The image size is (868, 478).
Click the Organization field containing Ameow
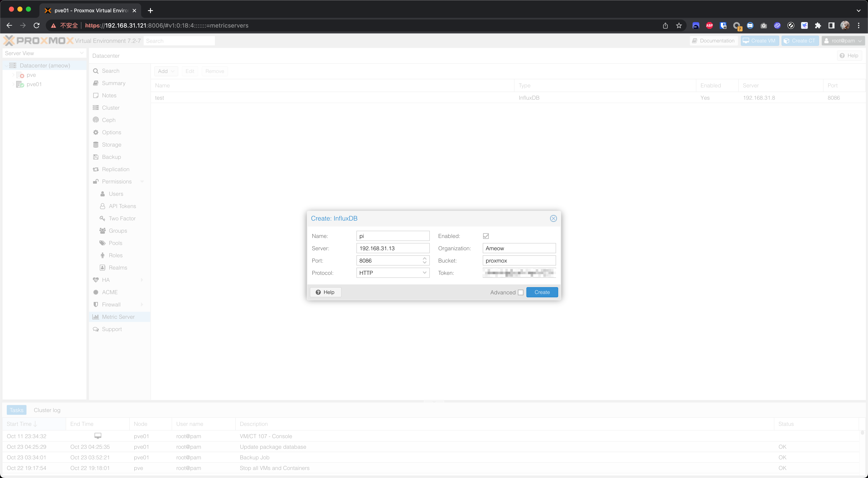pos(519,248)
